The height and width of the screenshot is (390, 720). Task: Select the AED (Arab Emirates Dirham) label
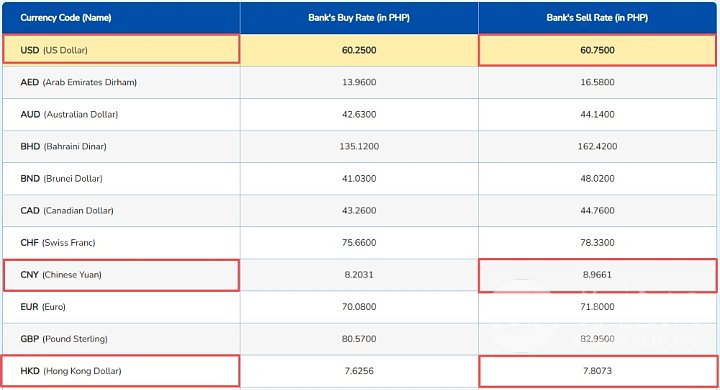tap(79, 82)
